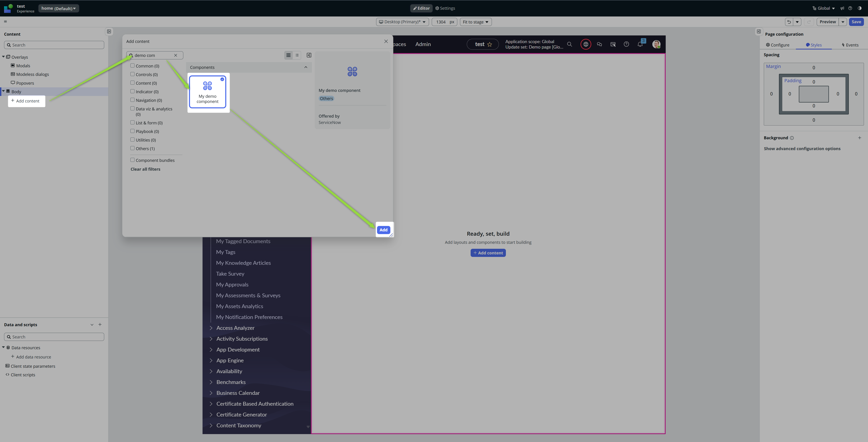
Task: Enable the Component bundles checkbox
Action: [x=132, y=160]
